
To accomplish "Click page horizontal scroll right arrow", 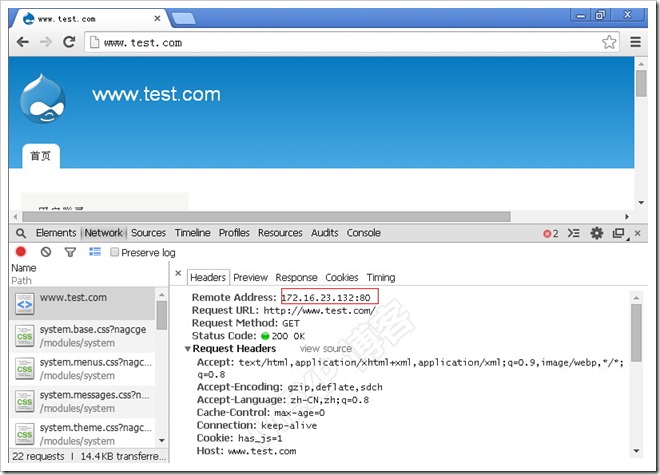I will coord(627,217).
